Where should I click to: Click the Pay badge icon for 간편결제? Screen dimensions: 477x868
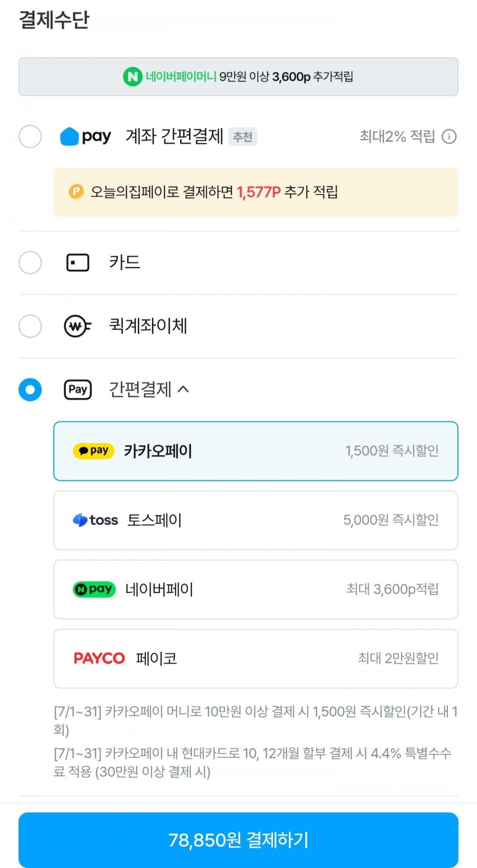point(78,389)
